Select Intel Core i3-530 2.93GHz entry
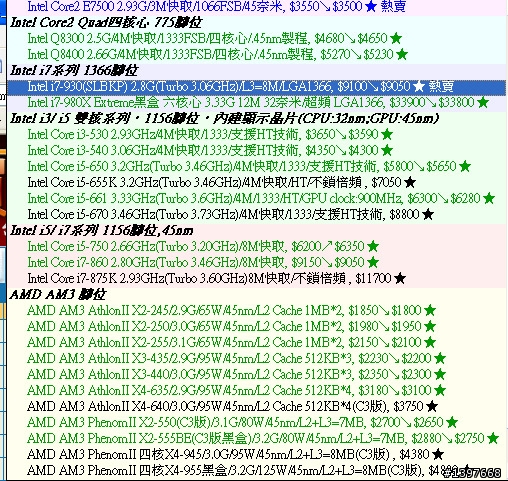The height and width of the screenshot is (481, 508). pos(256,134)
